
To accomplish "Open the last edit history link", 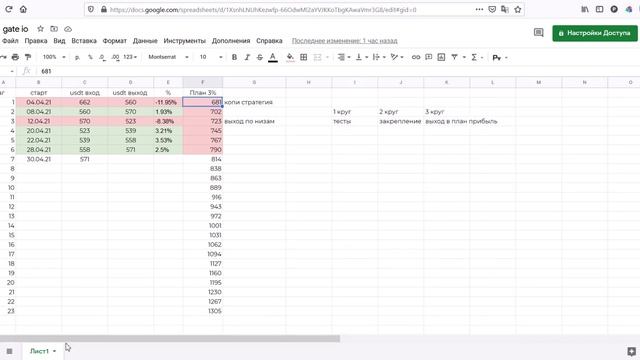I will coord(344,41).
